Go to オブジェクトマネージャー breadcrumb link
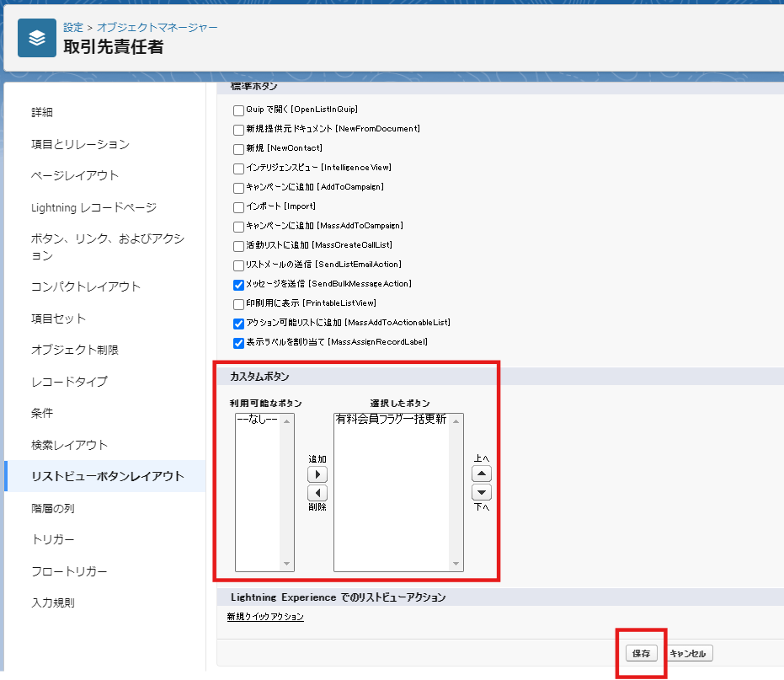 point(157,28)
